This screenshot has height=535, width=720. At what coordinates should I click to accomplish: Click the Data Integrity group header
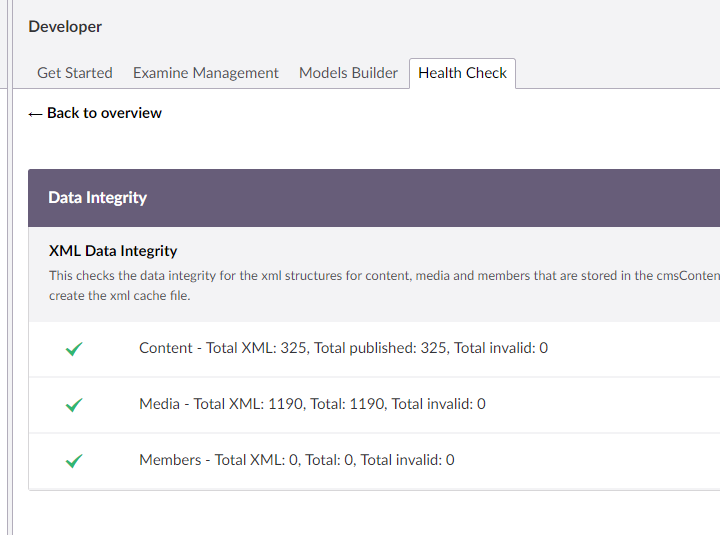click(98, 198)
